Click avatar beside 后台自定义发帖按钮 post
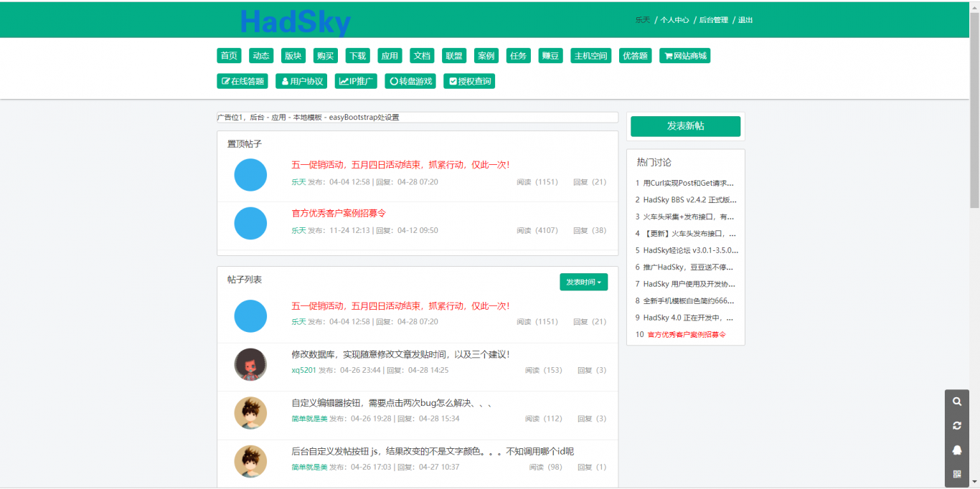Screen dimensions: 980x489 pos(250,462)
